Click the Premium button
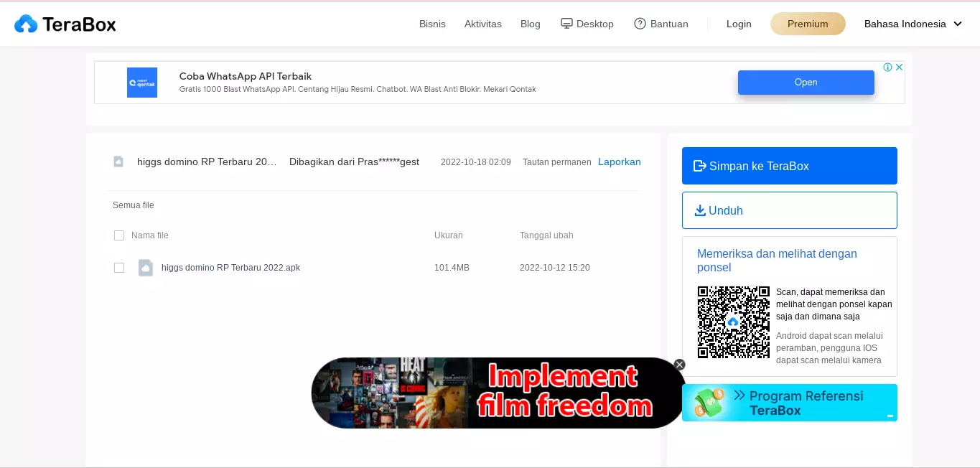Image resolution: width=980 pixels, height=468 pixels. [808, 24]
